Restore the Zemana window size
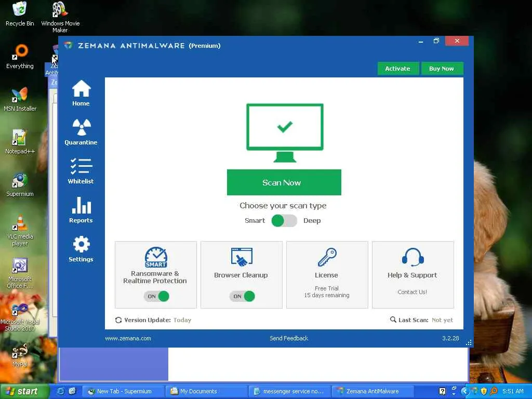532x399 pixels. (436, 41)
